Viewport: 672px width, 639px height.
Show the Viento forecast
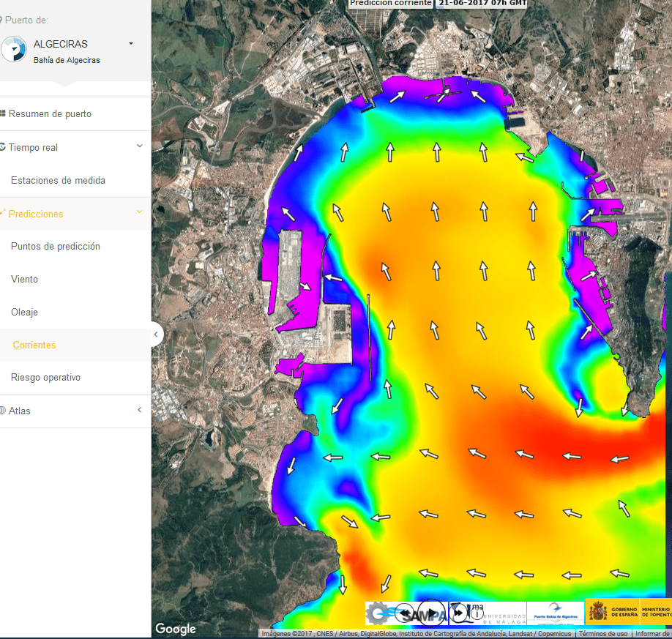(24, 280)
